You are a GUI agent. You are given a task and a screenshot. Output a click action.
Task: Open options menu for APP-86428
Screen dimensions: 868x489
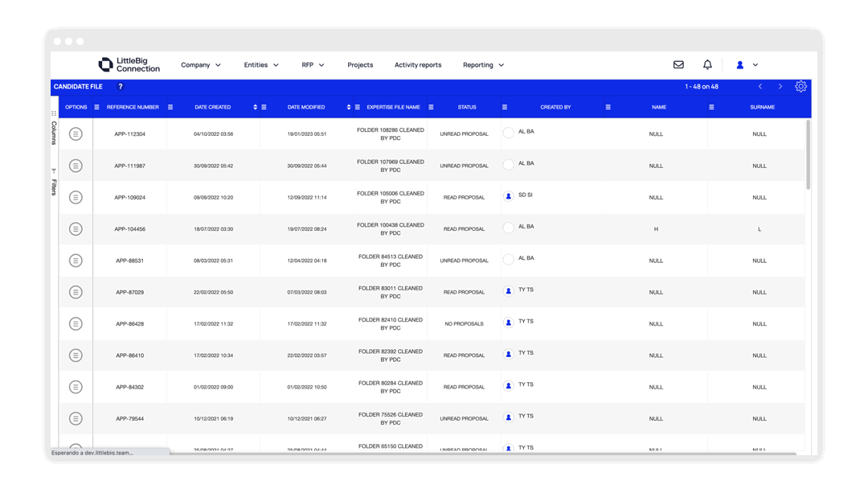[x=76, y=323]
